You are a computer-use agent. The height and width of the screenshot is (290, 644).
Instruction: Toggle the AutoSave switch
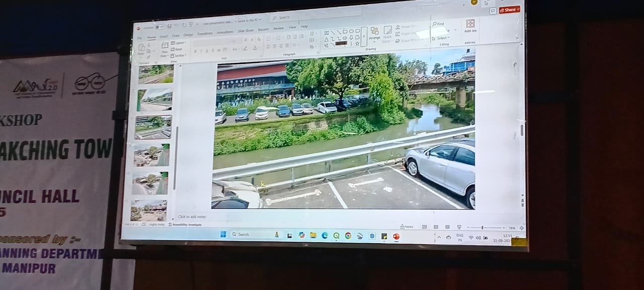(x=159, y=27)
